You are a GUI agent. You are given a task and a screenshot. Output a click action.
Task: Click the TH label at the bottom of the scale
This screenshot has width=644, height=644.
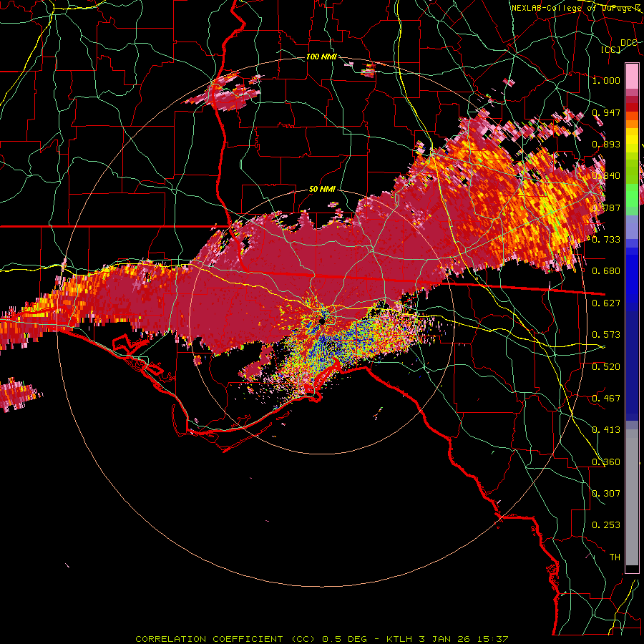click(615, 557)
